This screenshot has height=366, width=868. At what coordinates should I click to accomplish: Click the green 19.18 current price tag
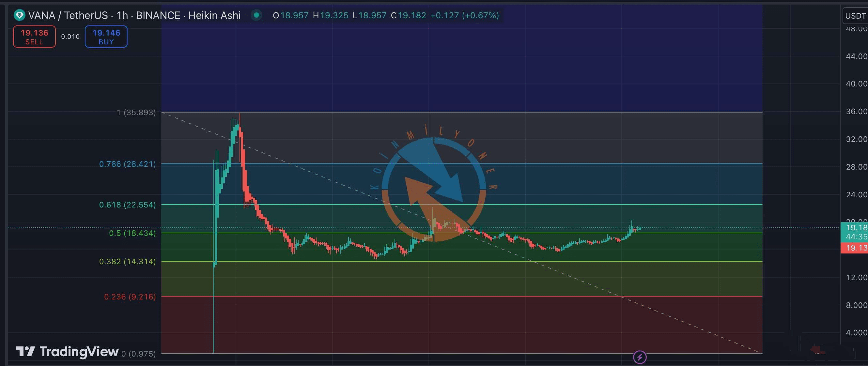tap(855, 228)
